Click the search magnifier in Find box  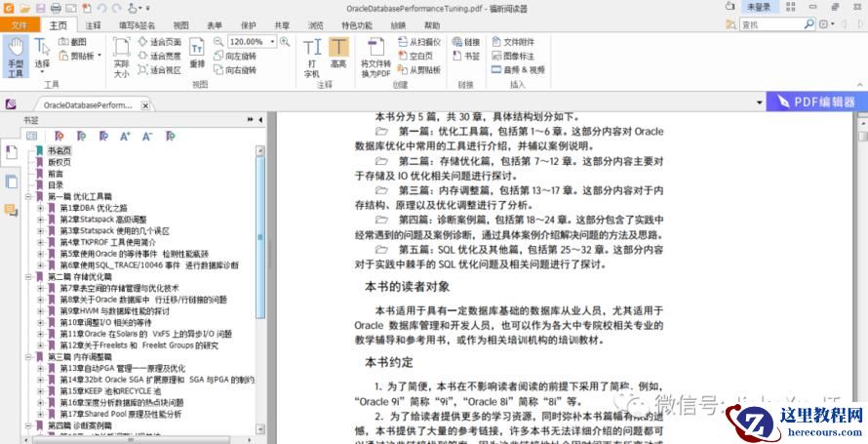click(809, 24)
